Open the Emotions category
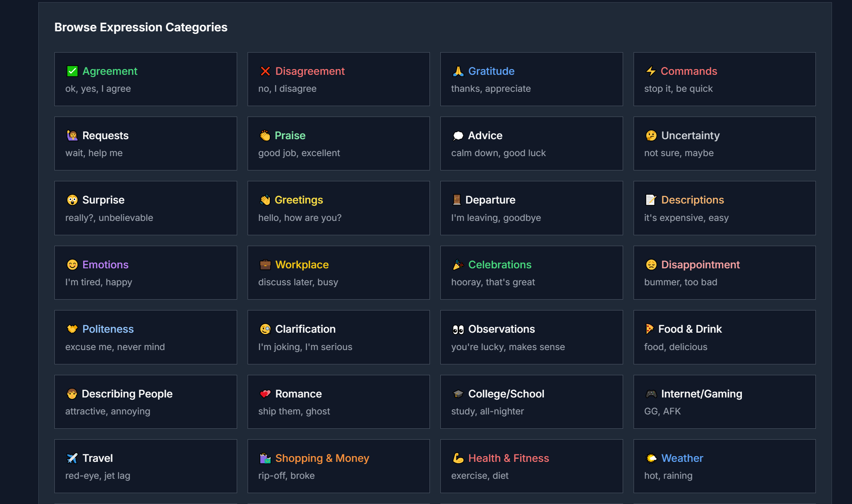 (105, 265)
